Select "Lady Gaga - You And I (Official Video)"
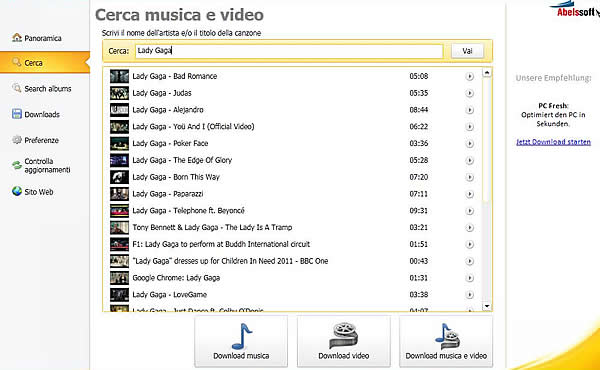 193,127
